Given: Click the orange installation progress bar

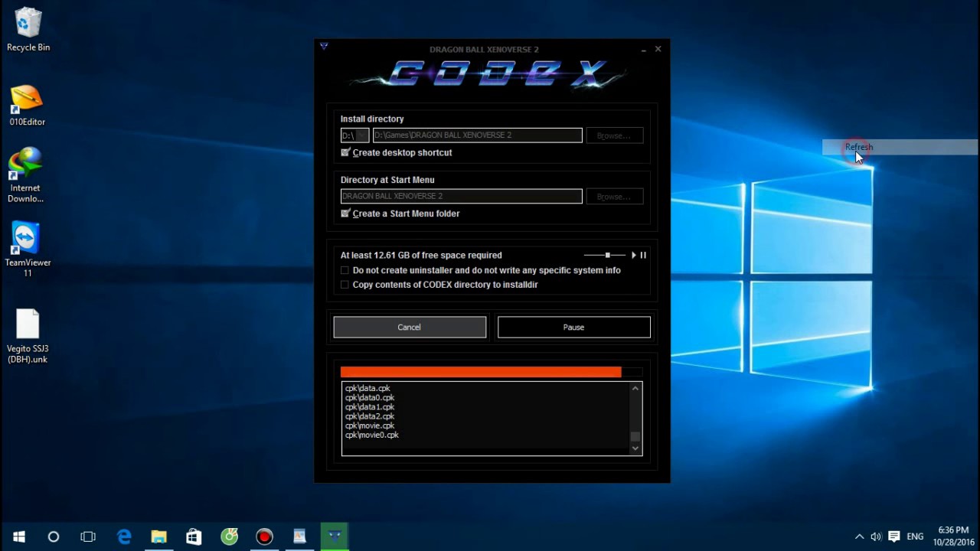Looking at the screenshot, I should (481, 372).
